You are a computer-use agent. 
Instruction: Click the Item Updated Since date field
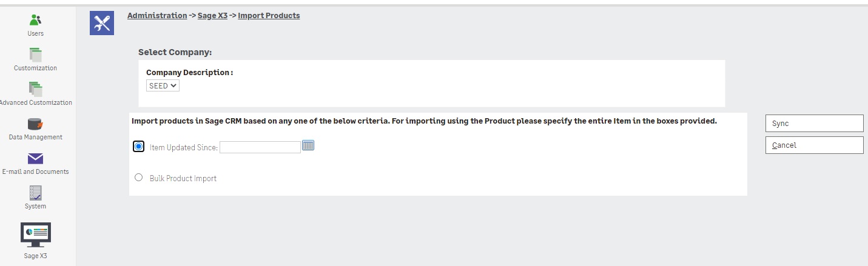tap(260, 147)
